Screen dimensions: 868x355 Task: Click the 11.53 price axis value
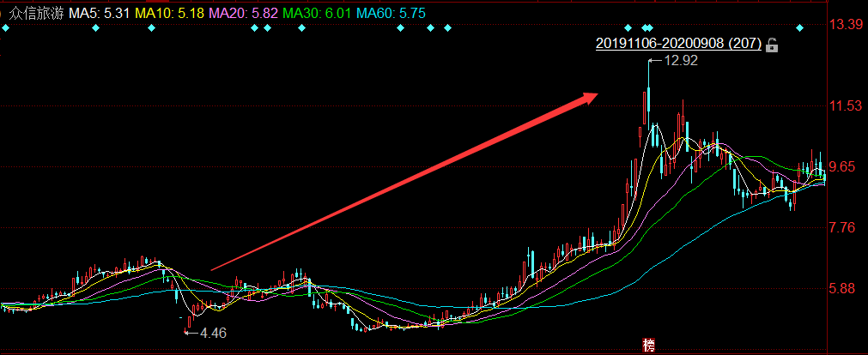pyautogui.click(x=844, y=105)
